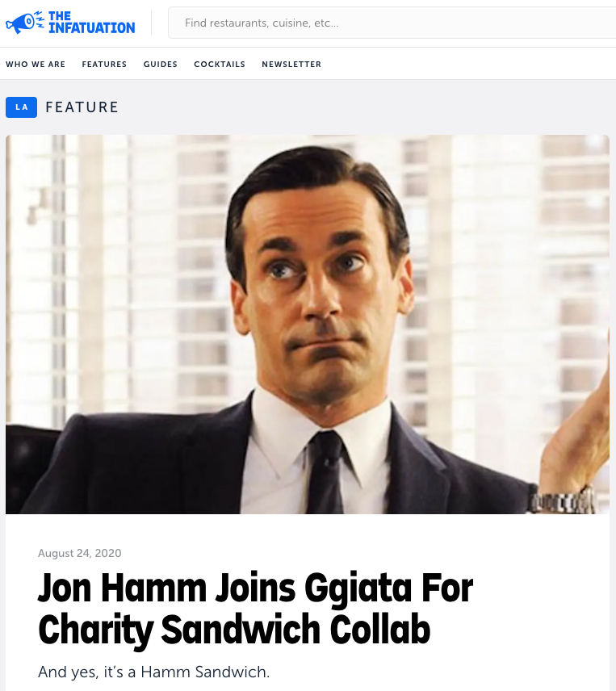Open the Cocktails page
The height and width of the screenshot is (691, 616).
point(220,65)
